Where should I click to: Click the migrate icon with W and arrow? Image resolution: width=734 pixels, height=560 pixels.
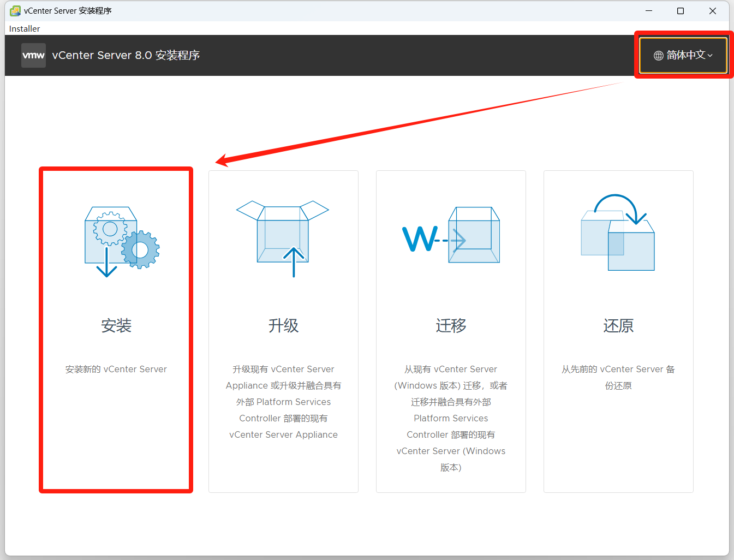tap(451, 236)
